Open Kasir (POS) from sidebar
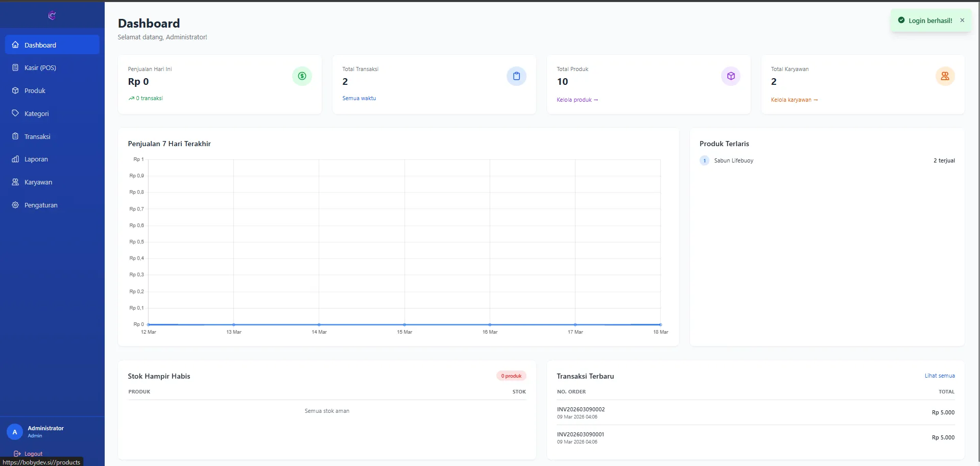This screenshot has height=466, width=980. coord(40,67)
